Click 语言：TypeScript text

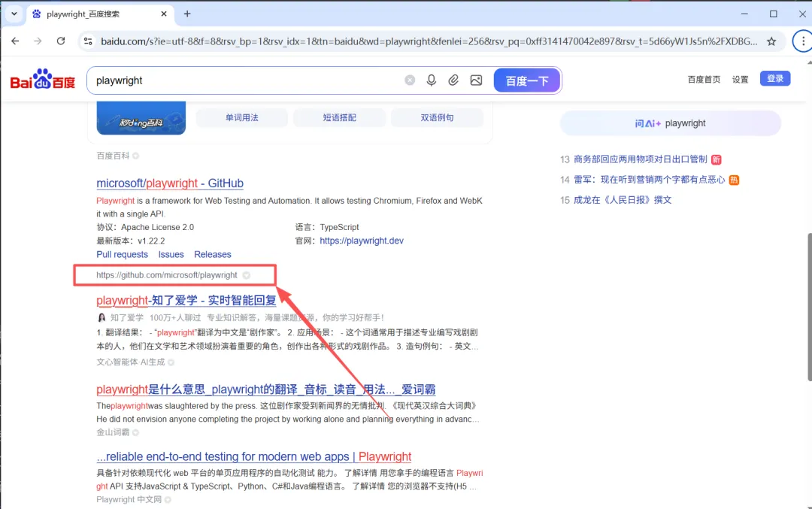[x=327, y=227]
